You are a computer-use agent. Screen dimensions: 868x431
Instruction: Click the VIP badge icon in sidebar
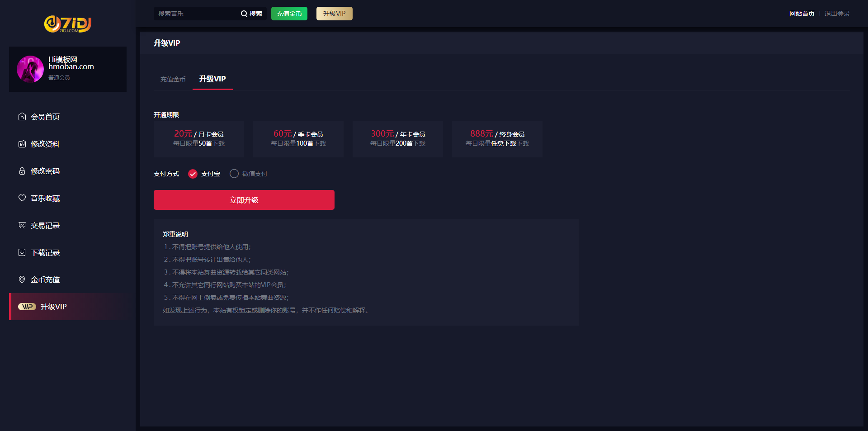point(27,307)
